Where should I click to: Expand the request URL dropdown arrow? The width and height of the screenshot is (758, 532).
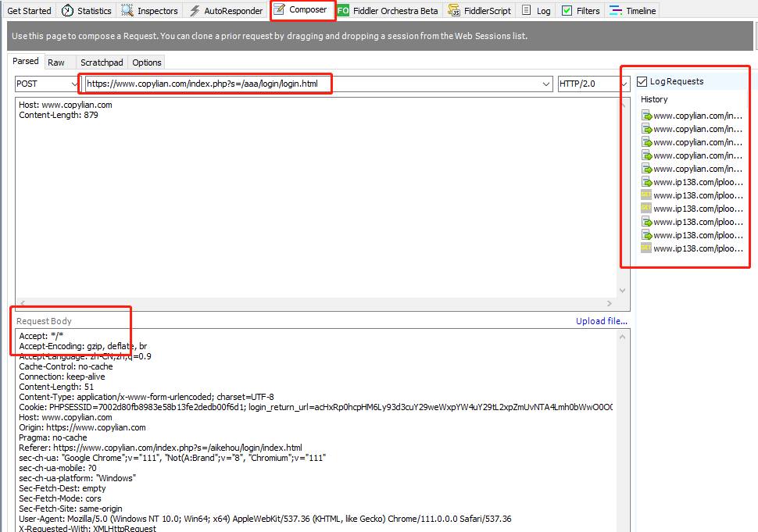pyautogui.click(x=546, y=84)
